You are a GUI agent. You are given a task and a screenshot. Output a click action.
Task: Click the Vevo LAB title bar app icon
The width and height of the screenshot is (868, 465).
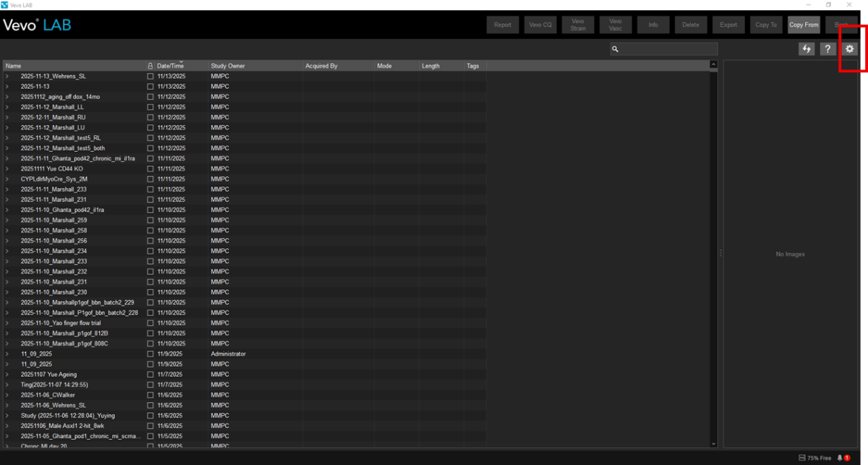click(x=5, y=4)
